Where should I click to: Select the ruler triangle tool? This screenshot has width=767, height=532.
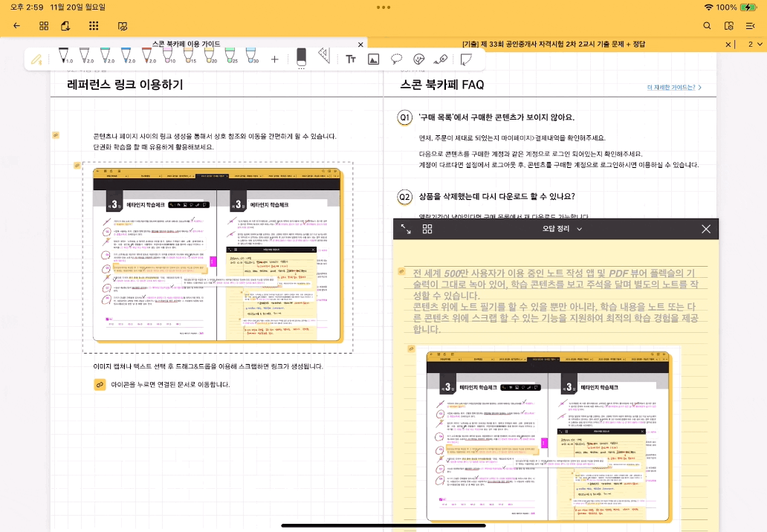pyautogui.click(x=324, y=56)
